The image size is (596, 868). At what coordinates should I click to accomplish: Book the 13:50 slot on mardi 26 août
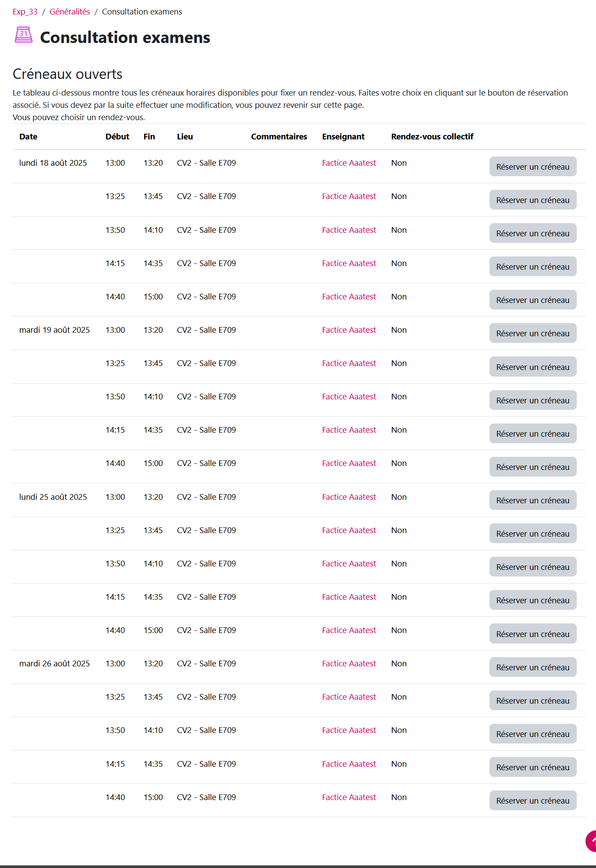532,734
